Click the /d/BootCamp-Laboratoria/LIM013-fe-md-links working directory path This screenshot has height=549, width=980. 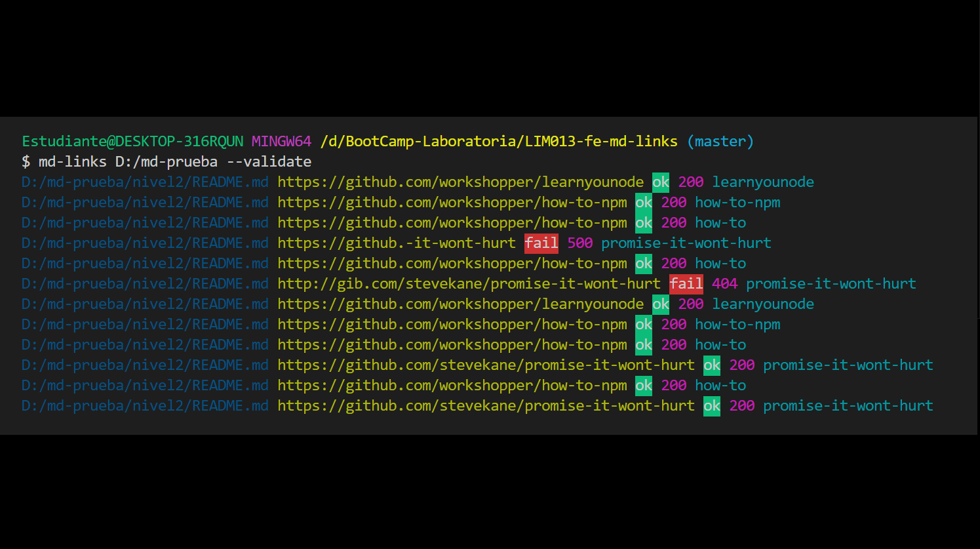click(x=499, y=141)
